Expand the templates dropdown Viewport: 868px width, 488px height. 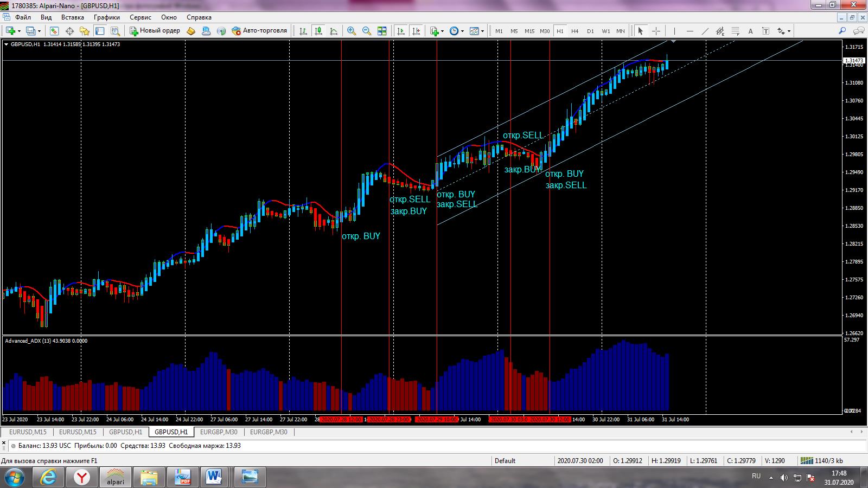[482, 31]
